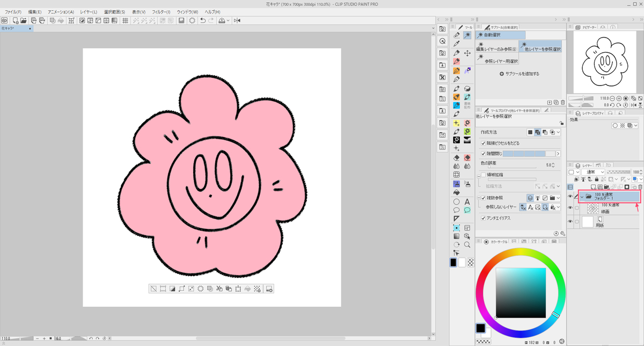644x346 pixels.
Task: Click the open file folder icon
Action: pyautogui.click(x=24, y=20)
